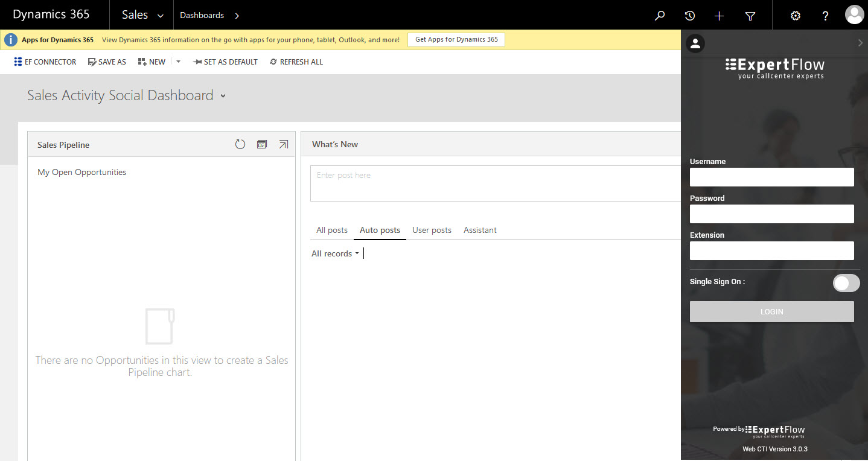Open the NEW button dropdown arrow
The width and height of the screenshot is (868, 461).
click(x=178, y=62)
